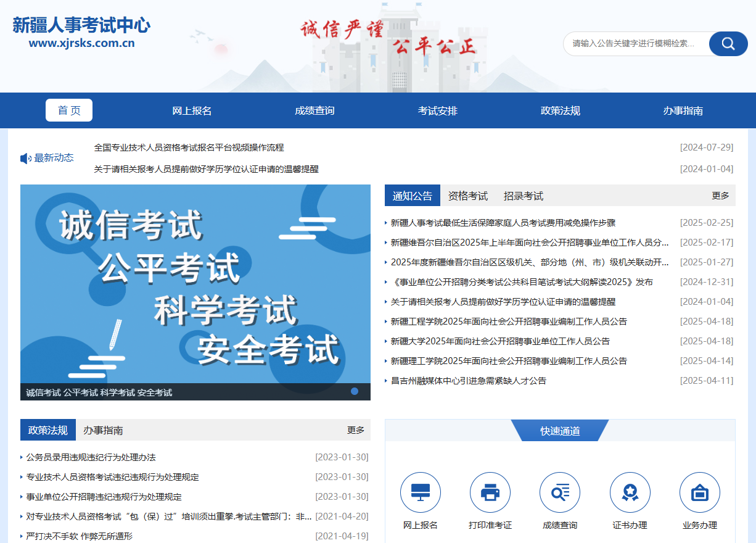This screenshot has width=756, height=543.
Task: Open 专业技术人员资格考试违纪违规行为处理规定
Action: [113, 477]
